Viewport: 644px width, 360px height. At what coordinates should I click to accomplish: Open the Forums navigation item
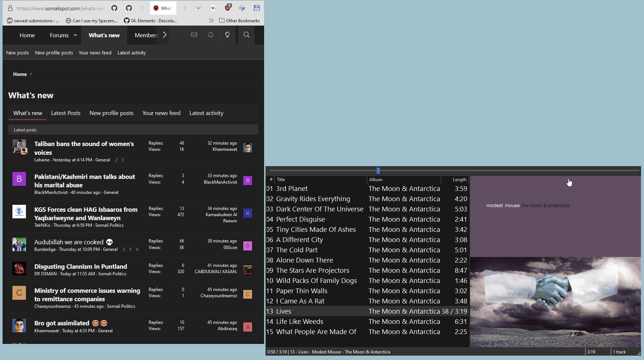[x=59, y=35]
